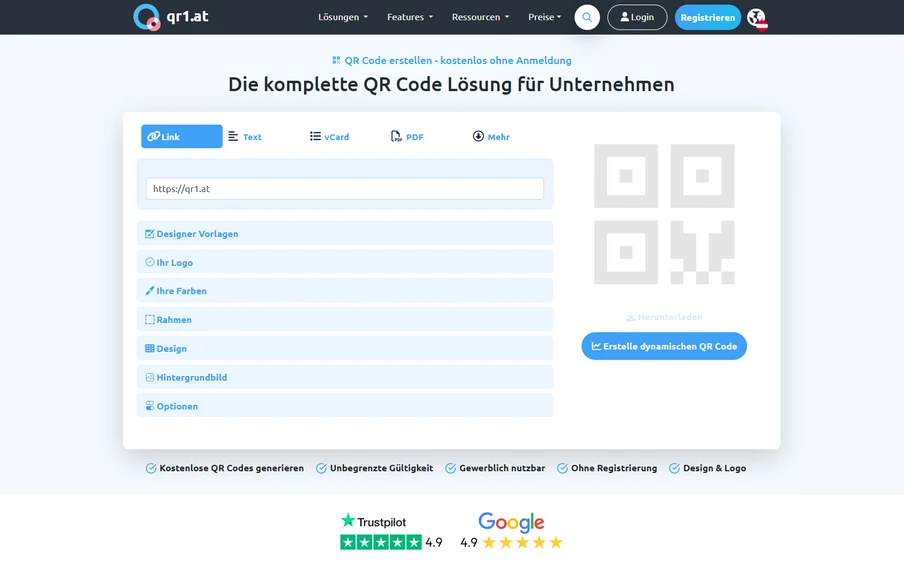This screenshot has width=904, height=571.
Task: Click the chain link icon in Link tab
Action: coord(153,137)
